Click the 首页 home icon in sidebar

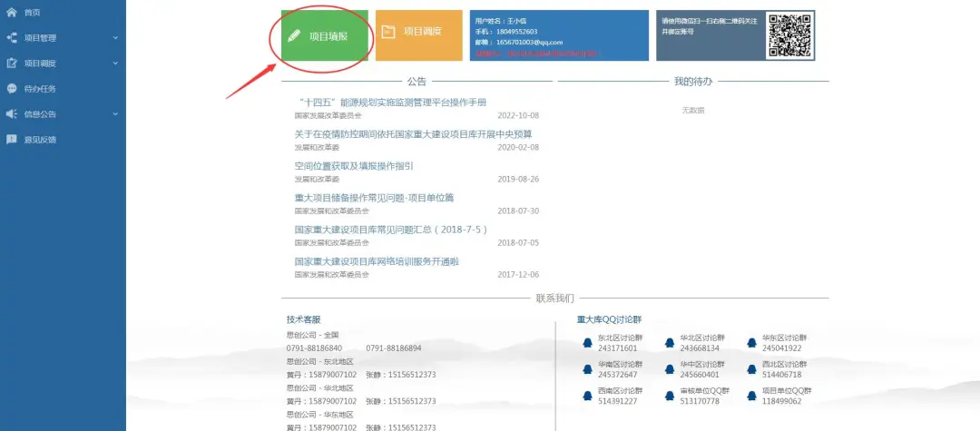12,12
